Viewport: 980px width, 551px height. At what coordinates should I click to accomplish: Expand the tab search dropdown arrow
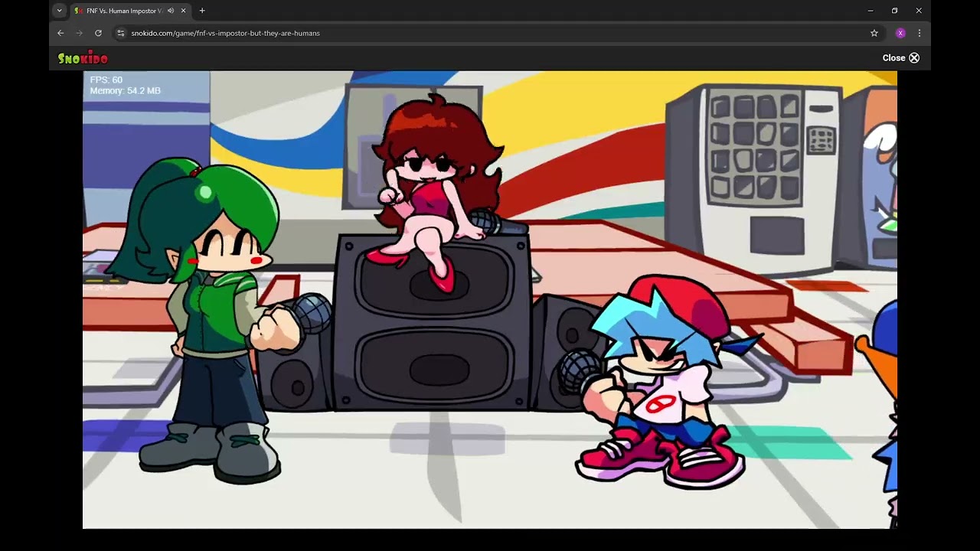[59, 11]
